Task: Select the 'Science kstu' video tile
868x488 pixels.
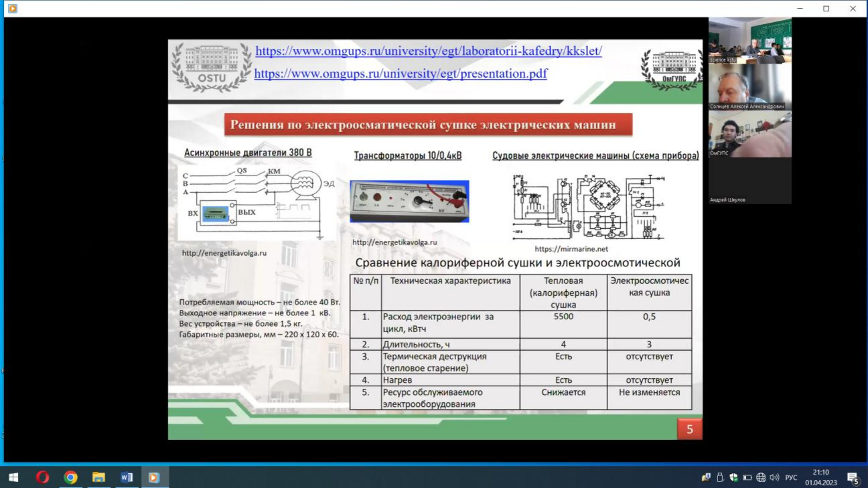Action: pyautogui.click(x=750, y=42)
